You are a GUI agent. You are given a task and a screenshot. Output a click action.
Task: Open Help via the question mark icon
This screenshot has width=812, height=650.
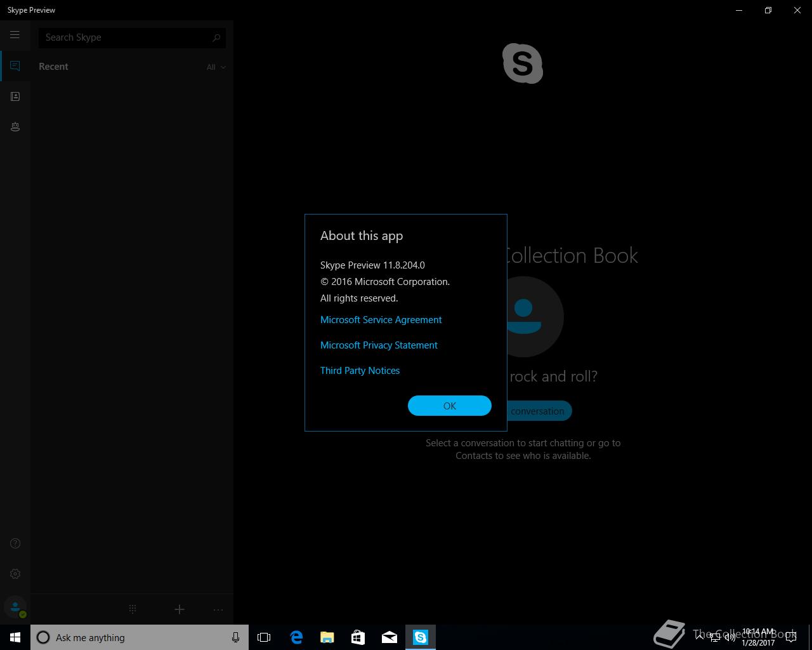15,543
